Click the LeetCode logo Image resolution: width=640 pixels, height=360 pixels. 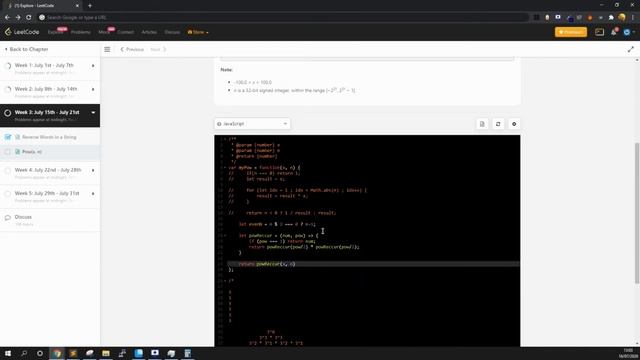point(22,32)
